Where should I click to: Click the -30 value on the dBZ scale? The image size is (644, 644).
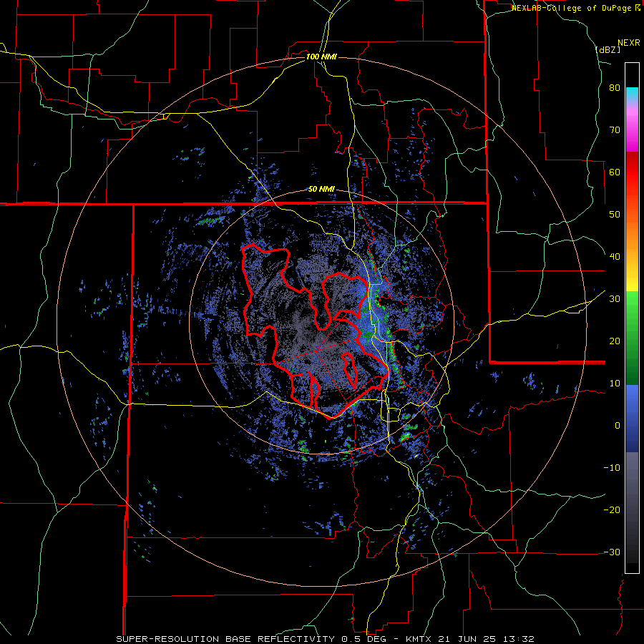pos(612,552)
